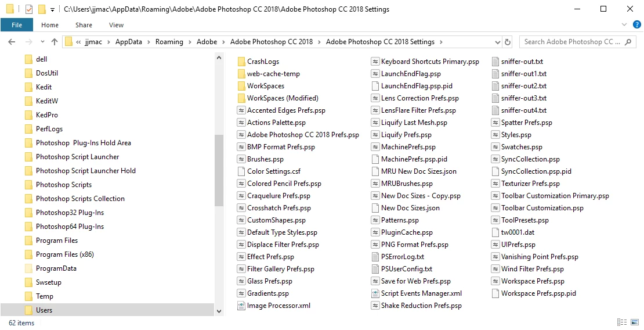This screenshot has width=644, height=330.
Task: Click the Color Settings.csf file icon
Action: pos(241,171)
